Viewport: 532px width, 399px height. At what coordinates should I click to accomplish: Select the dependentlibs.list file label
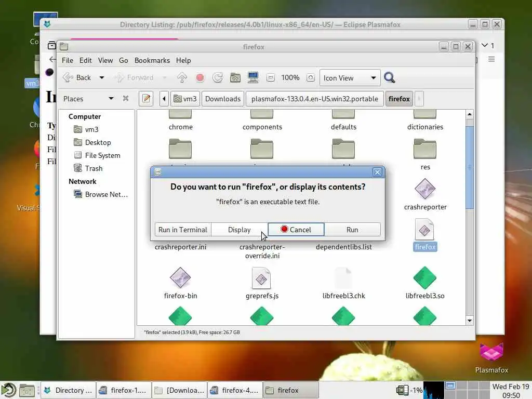click(344, 247)
